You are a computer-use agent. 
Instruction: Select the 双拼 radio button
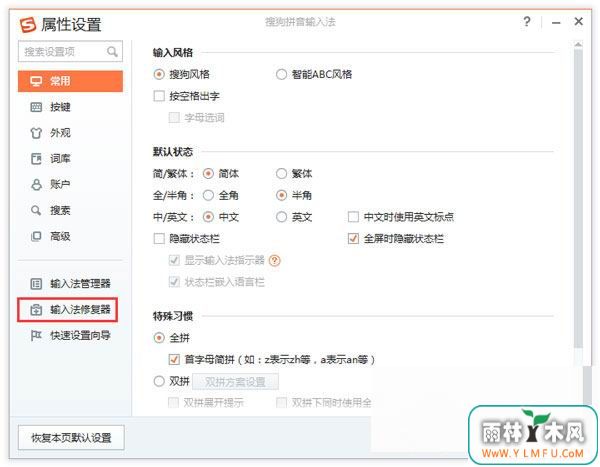pyautogui.click(x=159, y=381)
